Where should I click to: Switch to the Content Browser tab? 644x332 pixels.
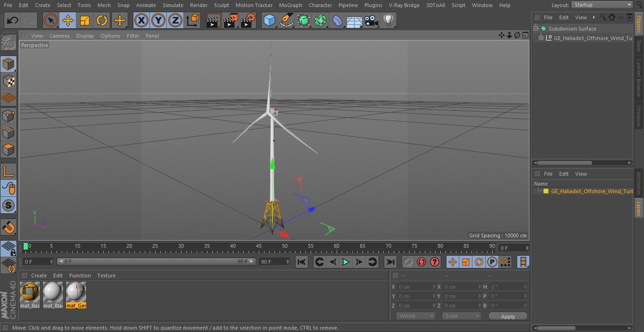point(639,77)
